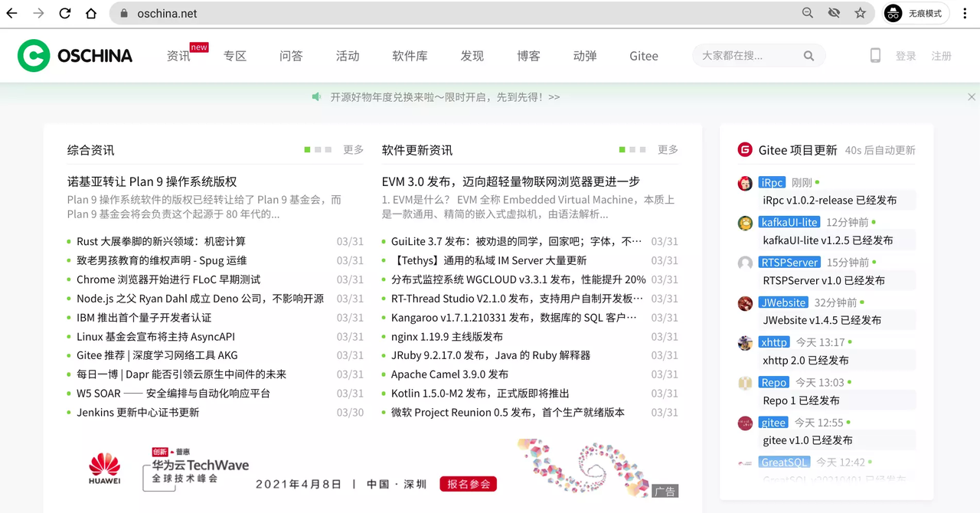Open the 活动 menu item
This screenshot has width=980, height=513.
[x=348, y=56]
